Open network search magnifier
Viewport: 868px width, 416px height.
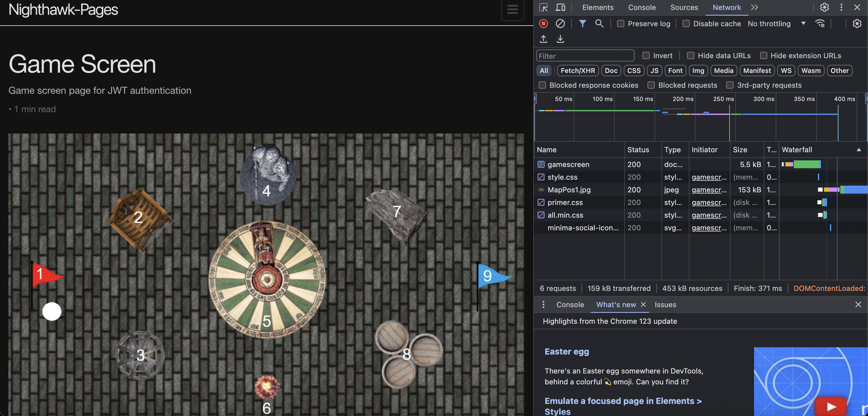coord(599,24)
